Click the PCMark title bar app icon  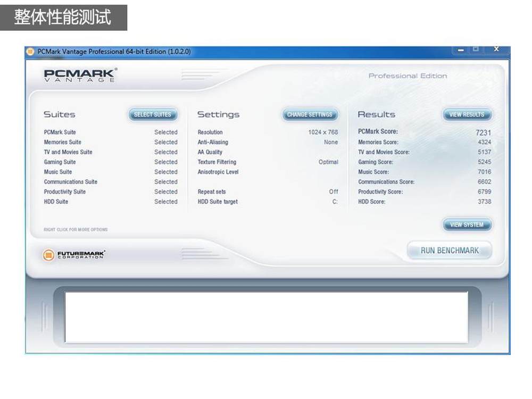coord(30,52)
